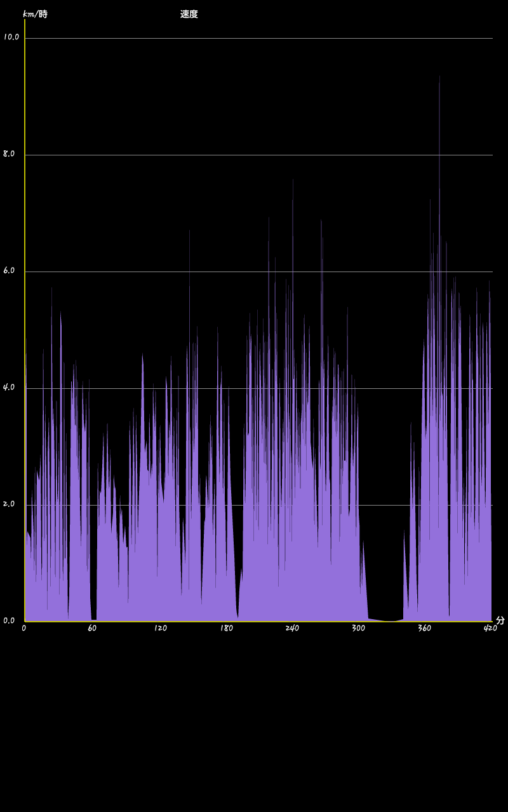Click the black zero-speed gap after 300 minutes
The height and width of the screenshot is (812, 508).
tap(385, 571)
